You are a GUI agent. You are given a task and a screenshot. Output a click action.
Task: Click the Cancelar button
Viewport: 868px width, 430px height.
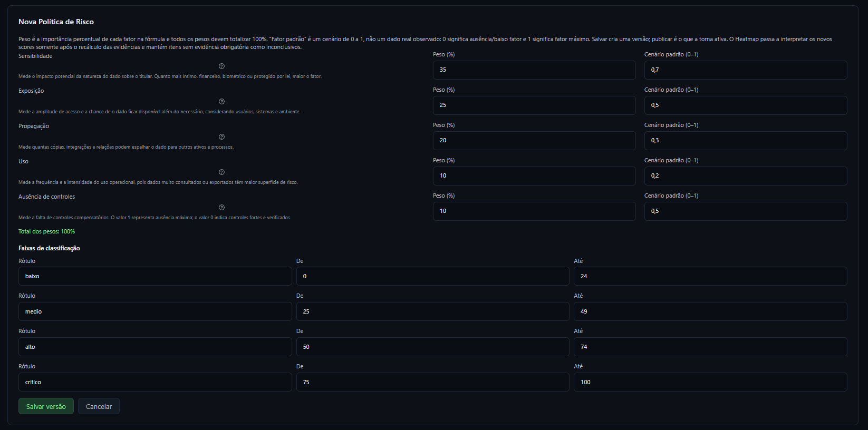99,406
